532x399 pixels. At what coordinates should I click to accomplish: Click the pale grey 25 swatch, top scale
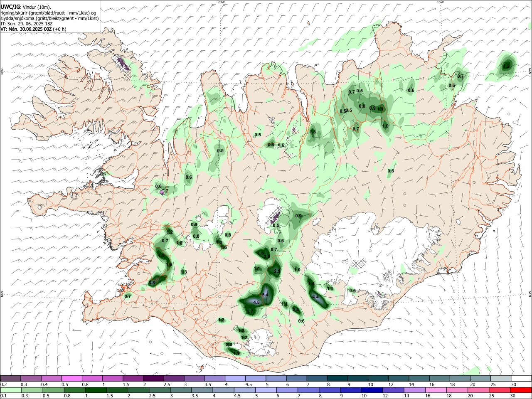[x=501, y=378]
